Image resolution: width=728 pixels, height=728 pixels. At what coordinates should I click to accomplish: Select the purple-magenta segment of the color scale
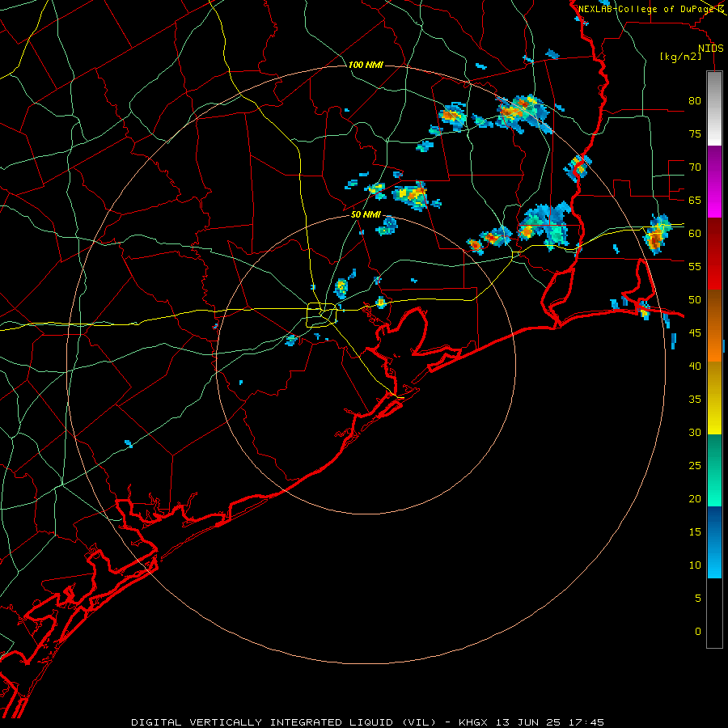pos(714,181)
